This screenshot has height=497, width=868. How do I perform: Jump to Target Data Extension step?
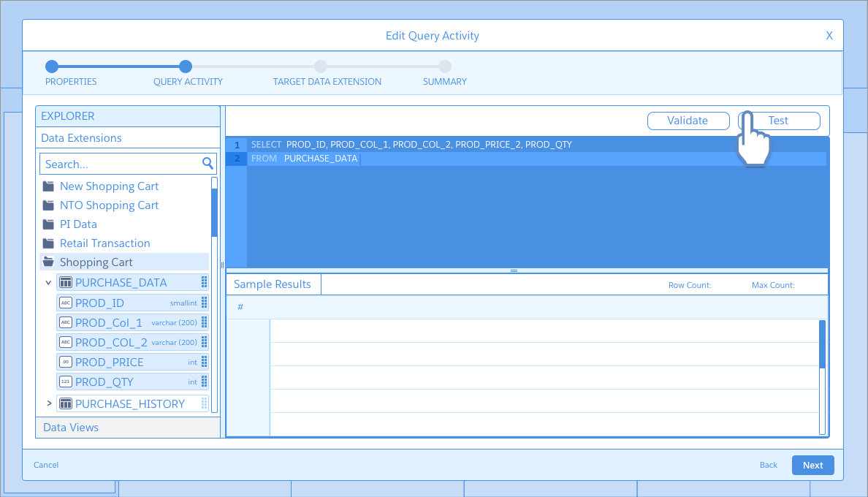coord(321,67)
